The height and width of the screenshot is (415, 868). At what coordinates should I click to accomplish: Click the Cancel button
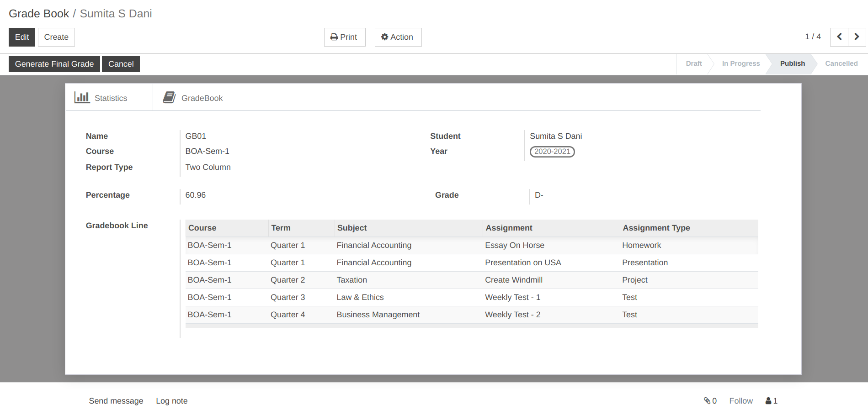(x=121, y=64)
